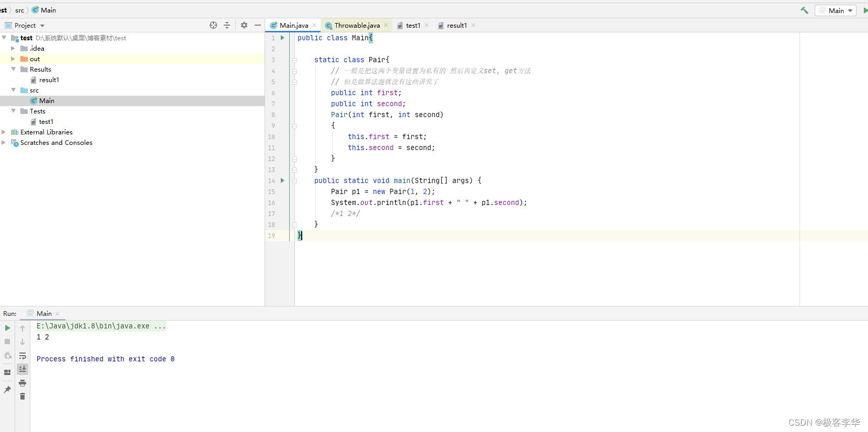Toggle scroll to end in Run console
The height and width of the screenshot is (432, 868).
(x=22, y=369)
